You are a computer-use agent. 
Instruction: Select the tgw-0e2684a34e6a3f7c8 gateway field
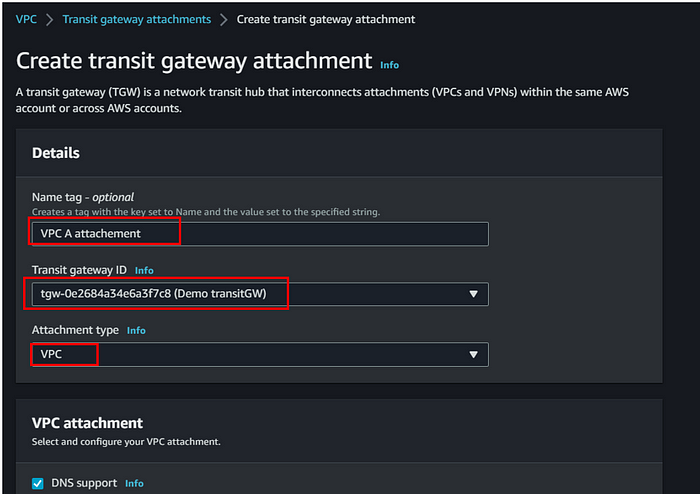click(x=260, y=294)
